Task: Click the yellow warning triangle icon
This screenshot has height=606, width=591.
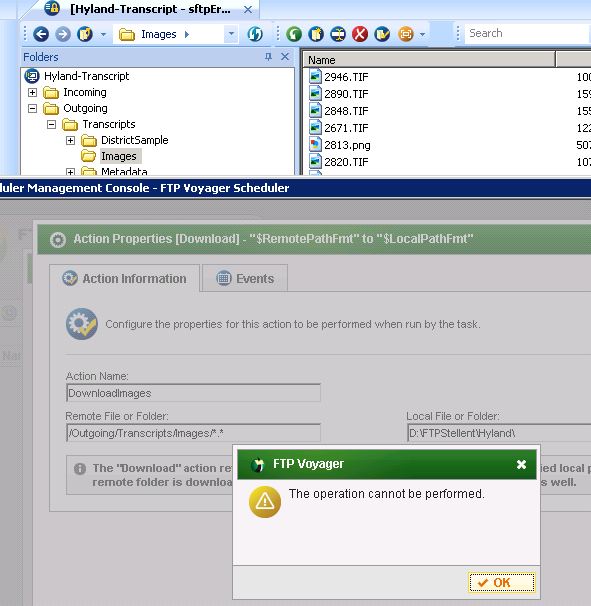Action: pyautogui.click(x=265, y=502)
